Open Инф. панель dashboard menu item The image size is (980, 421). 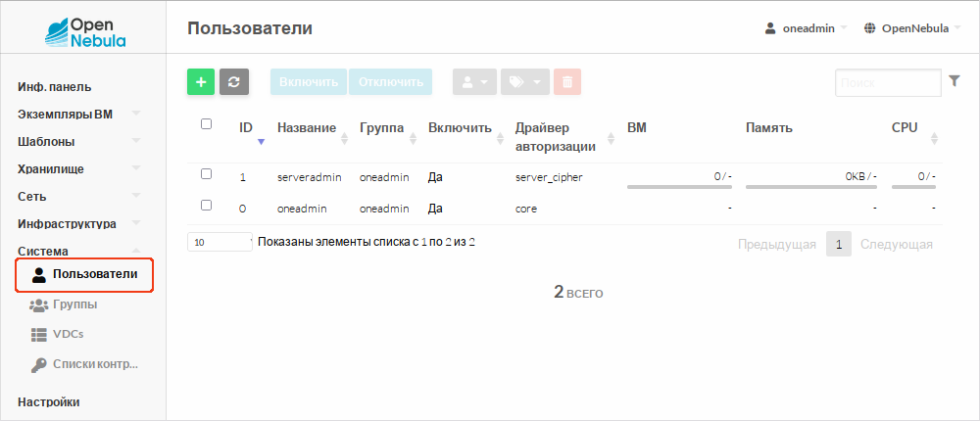click(x=55, y=87)
